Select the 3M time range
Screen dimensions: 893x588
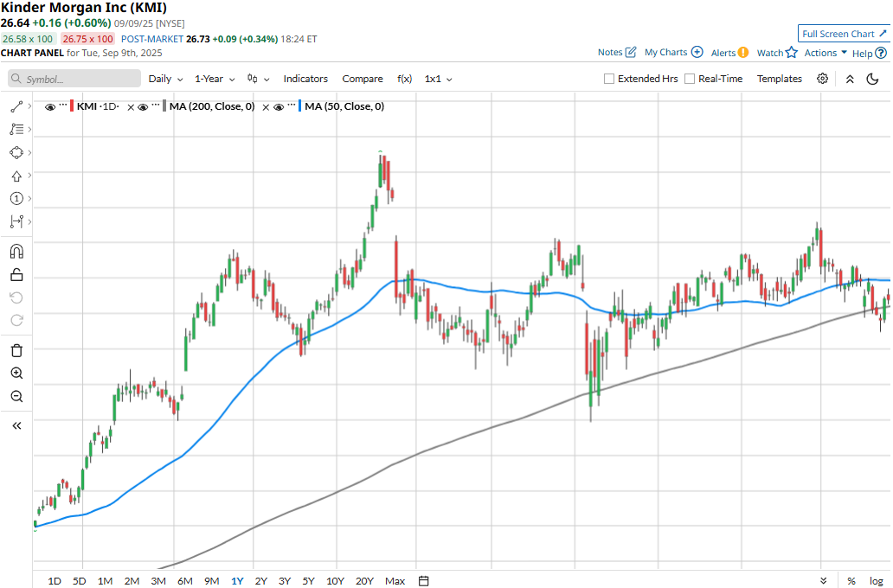click(158, 580)
